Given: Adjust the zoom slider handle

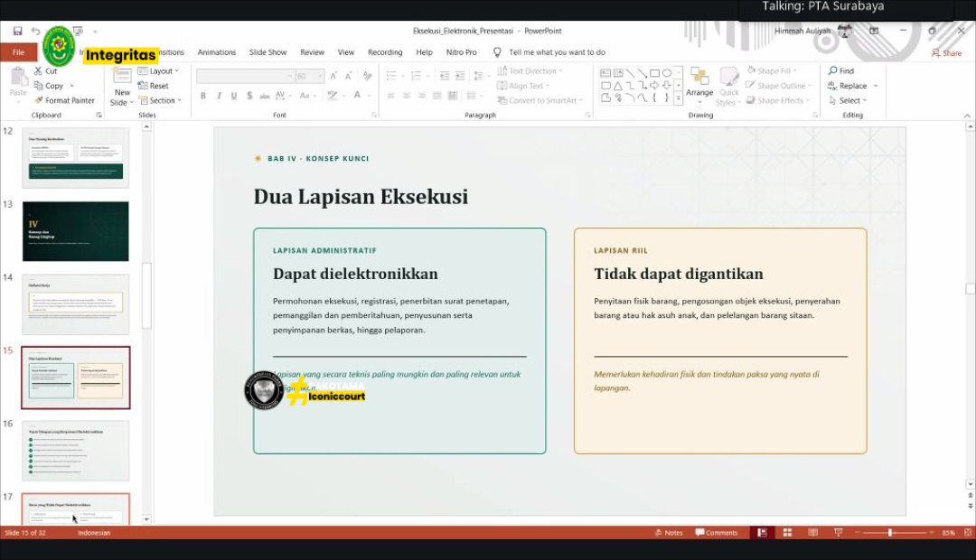Looking at the screenshot, I should coord(890,533).
